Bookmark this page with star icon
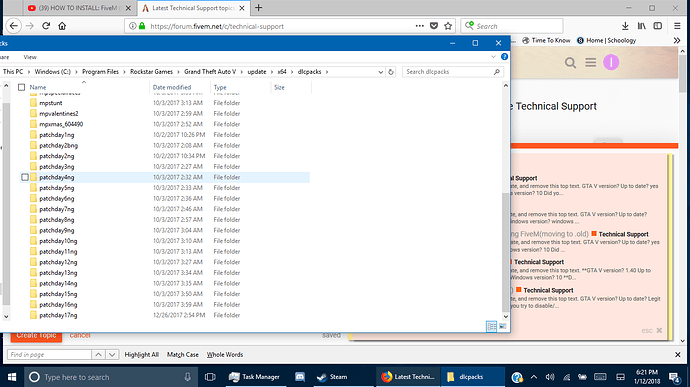 tap(448, 26)
